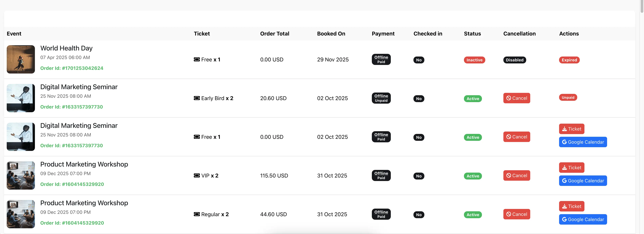Download the Digital Marketing Seminar free ticket
The height and width of the screenshot is (234, 644).
572,129
